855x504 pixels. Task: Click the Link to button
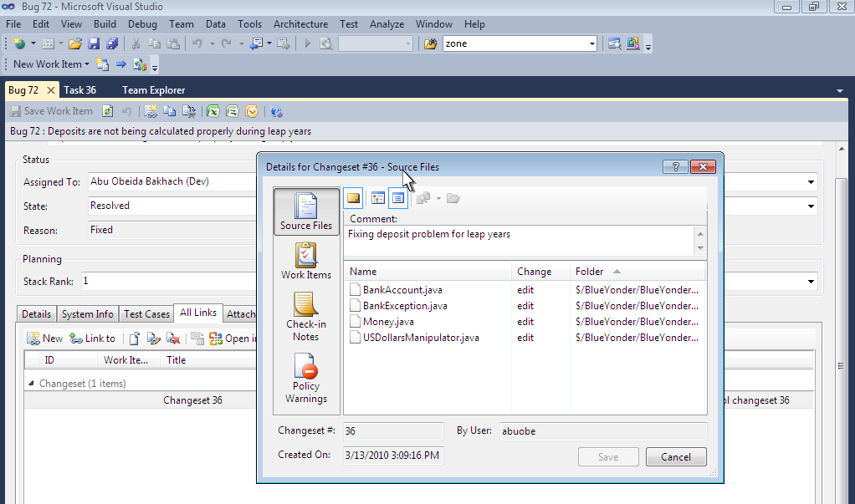pos(92,339)
